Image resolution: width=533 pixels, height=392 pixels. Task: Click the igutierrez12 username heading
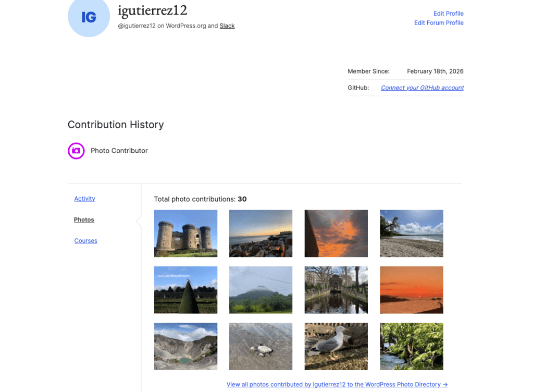(x=153, y=10)
